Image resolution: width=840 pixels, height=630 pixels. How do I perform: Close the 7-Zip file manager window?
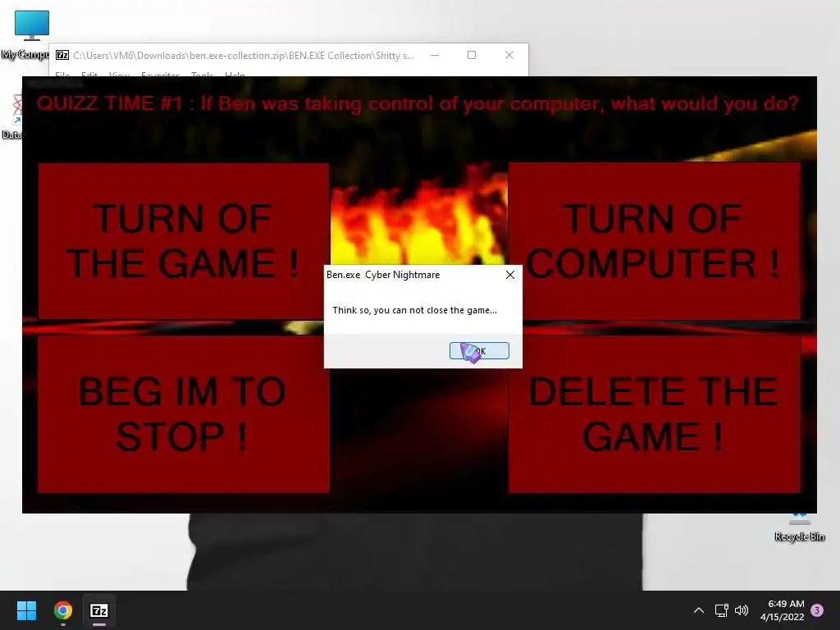509,55
